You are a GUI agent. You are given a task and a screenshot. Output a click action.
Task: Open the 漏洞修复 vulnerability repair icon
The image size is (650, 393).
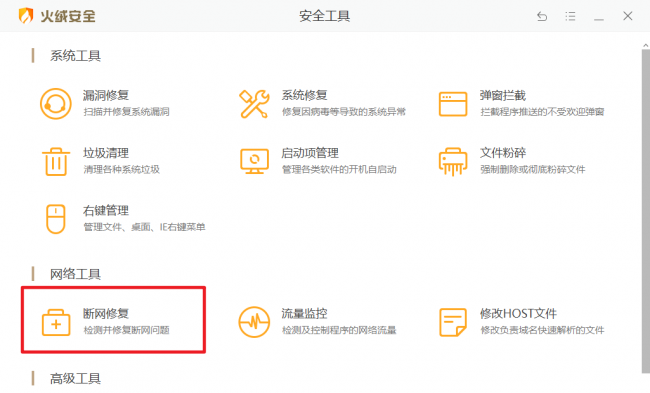(x=56, y=104)
